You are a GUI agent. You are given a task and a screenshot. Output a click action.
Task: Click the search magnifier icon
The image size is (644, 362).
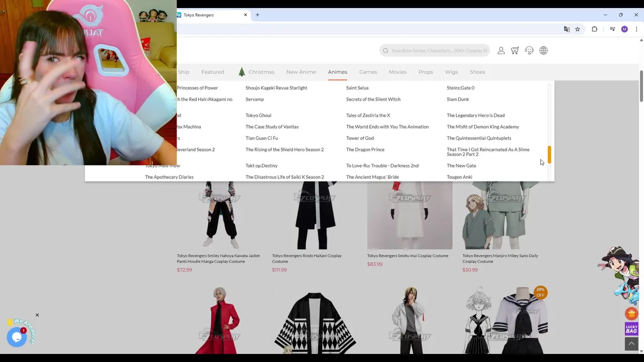point(385,50)
